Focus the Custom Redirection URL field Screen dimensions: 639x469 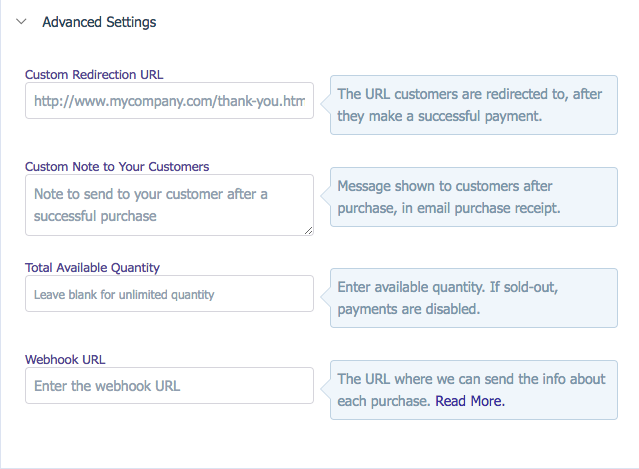click(169, 101)
